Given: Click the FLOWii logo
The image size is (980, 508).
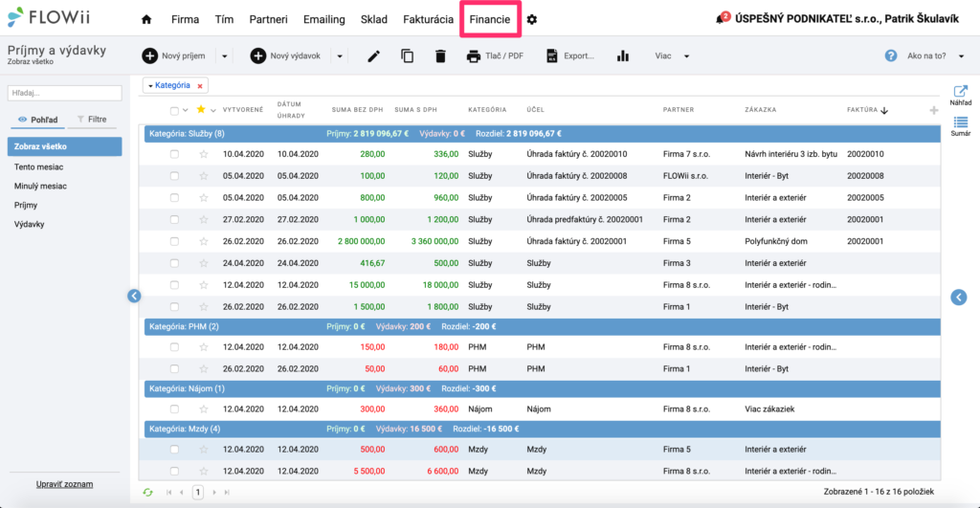Looking at the screenshot, I should (49, 17).
